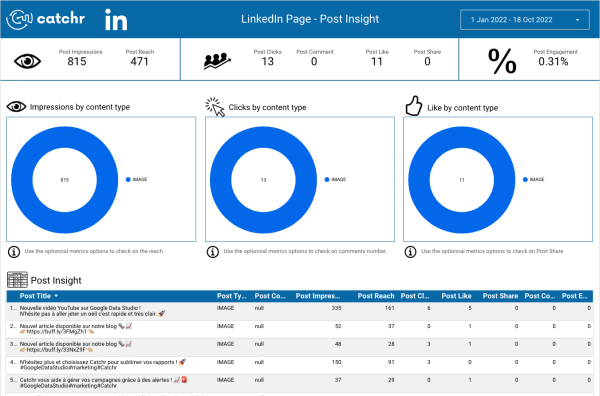Click the impressions value 150 in row 4
Screen dimensions: 600x396
click(x=336, y=362)
